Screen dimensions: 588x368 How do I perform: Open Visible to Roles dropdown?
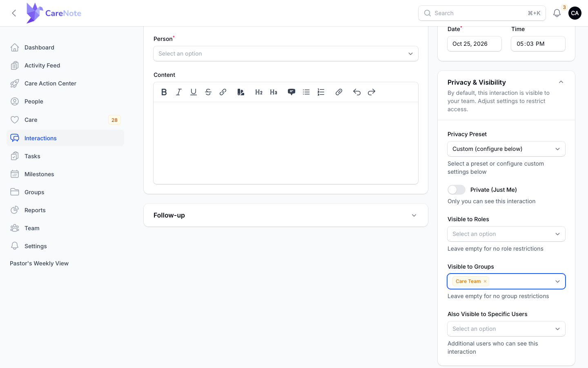pos(506,234)
